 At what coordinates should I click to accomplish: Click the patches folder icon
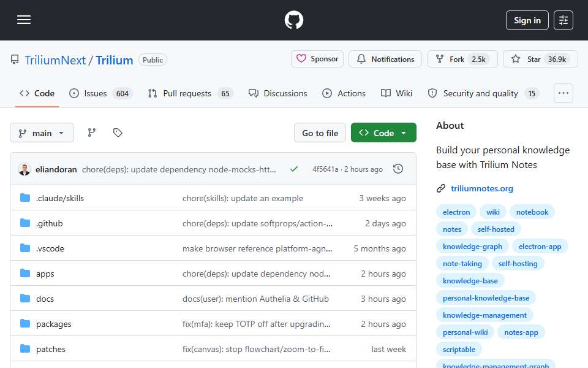point(24,349)
